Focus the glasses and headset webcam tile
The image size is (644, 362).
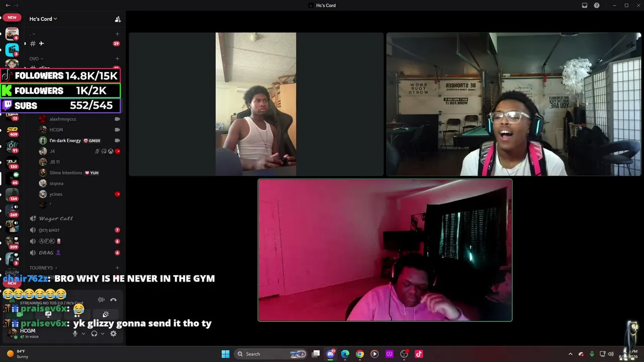coord(514,105)
